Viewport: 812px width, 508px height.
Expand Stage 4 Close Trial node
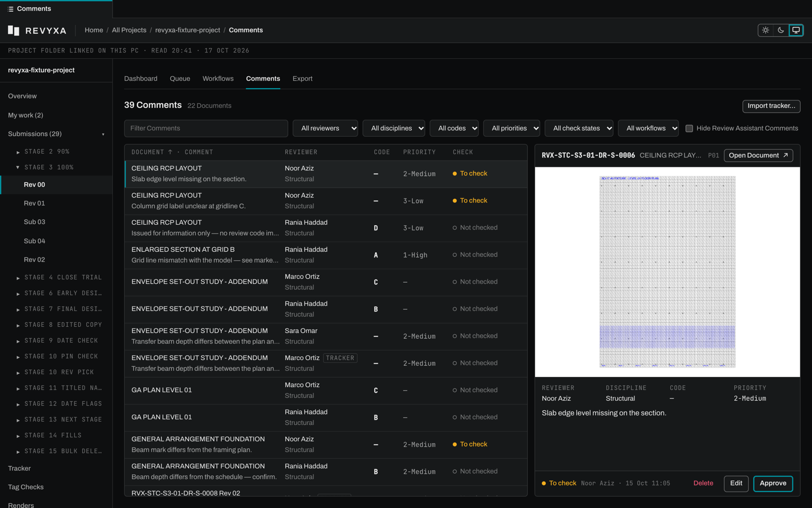click(x=18, y=278)
